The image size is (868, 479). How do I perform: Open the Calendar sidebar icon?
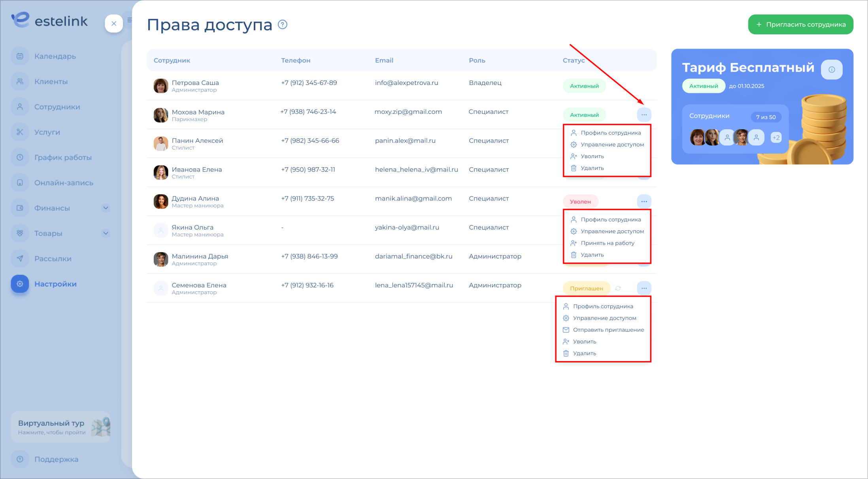(20, 56)
